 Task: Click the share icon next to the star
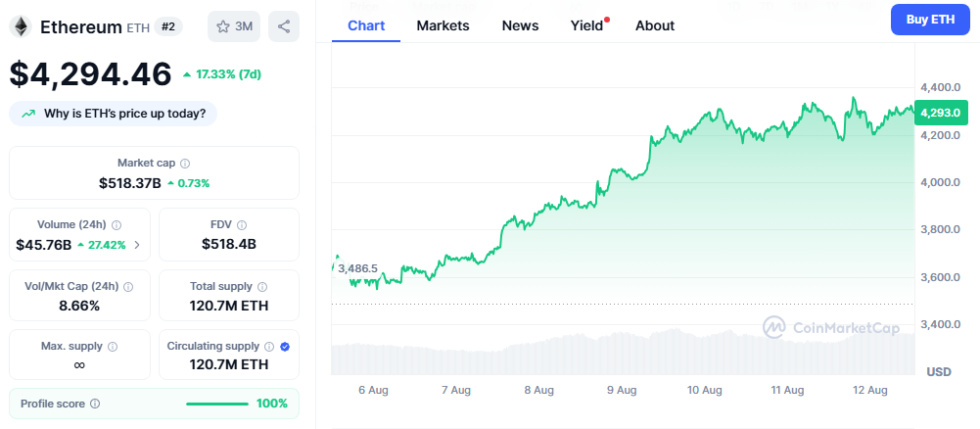tap(284, 26)
